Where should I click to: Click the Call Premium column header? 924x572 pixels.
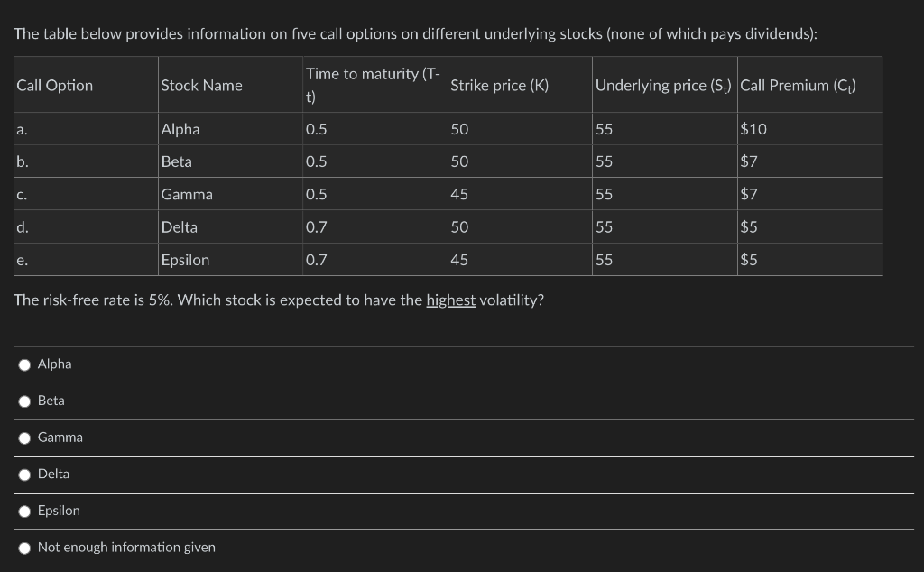798,85
